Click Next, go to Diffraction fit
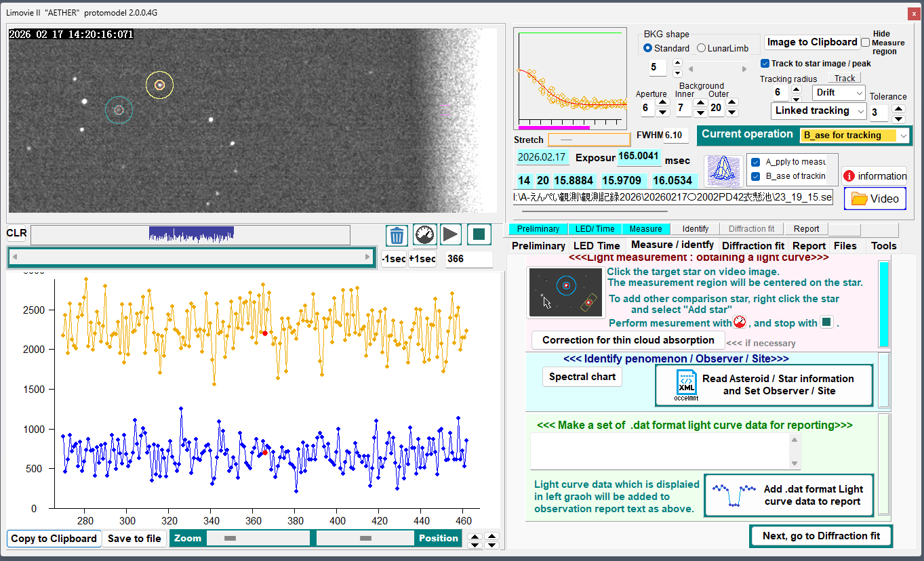This screenshot has height=561, width=924. [x=820, y=536]
